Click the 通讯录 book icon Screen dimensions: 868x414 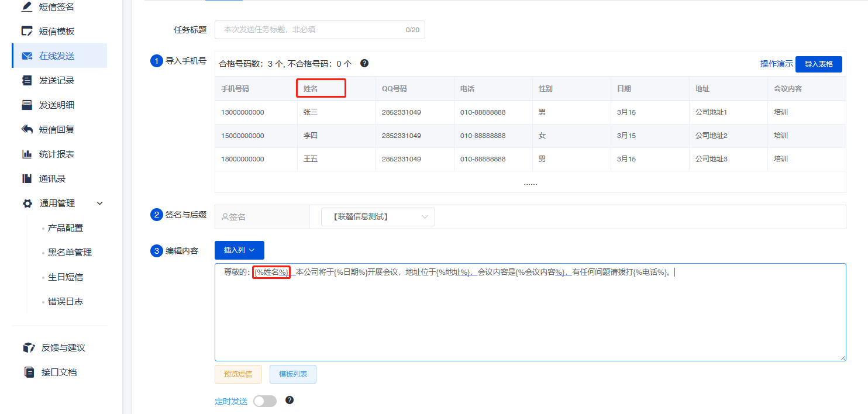[27, 178]
